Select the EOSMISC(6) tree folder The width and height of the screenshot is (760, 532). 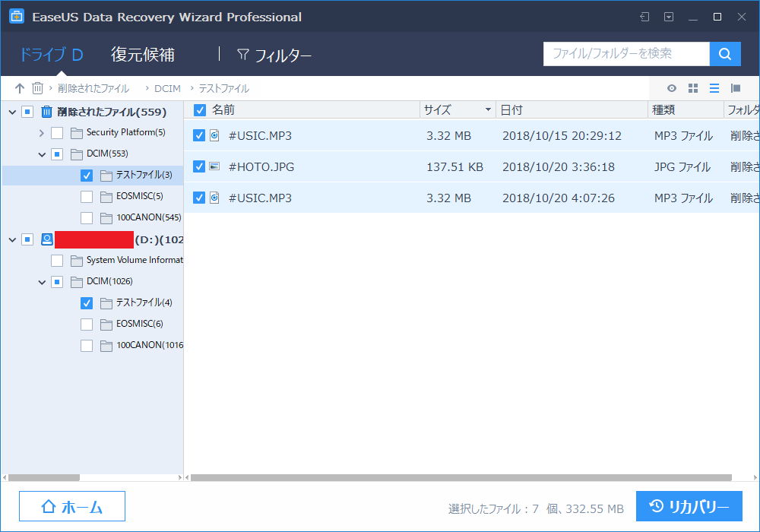pyautogui.click(x=140, y=324)
